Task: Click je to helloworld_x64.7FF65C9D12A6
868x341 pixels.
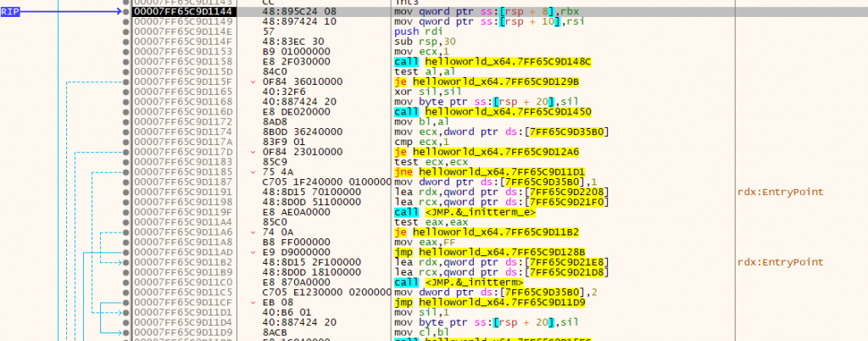Action: pyautogui.click(x=487, y=152)
